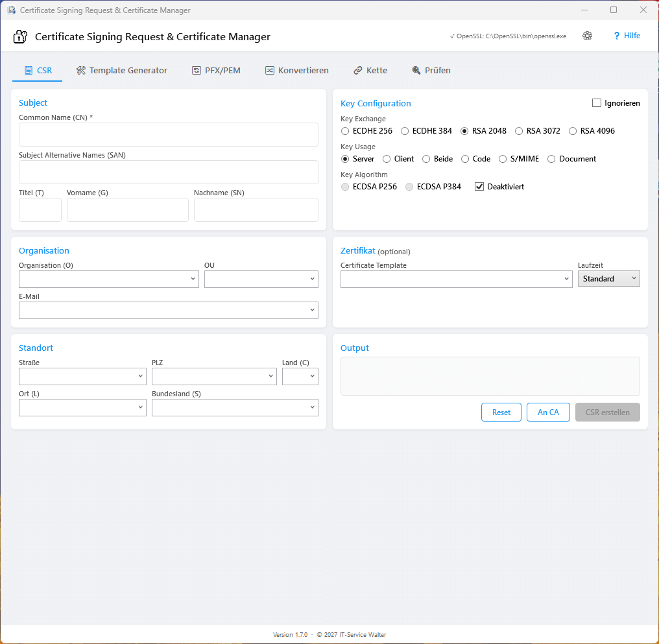Click the PFX/PEM tab icon
The image size is (659, 644).
197,70
